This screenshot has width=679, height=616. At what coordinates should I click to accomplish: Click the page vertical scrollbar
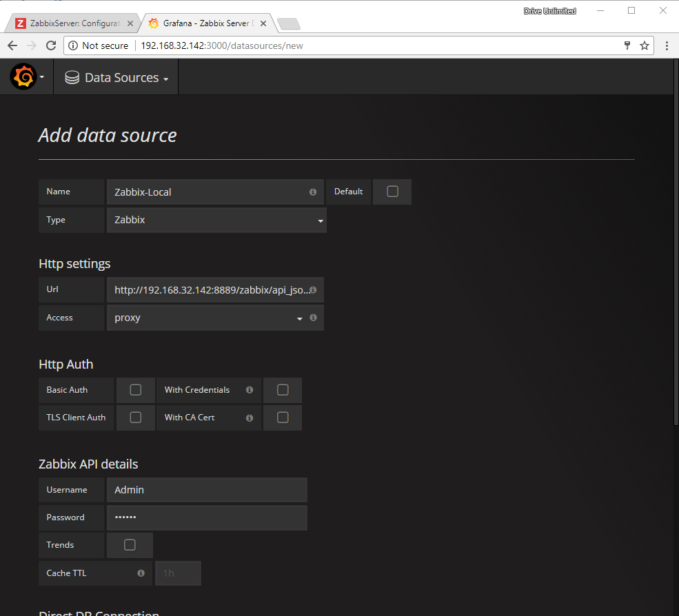[x=676, y=243]
